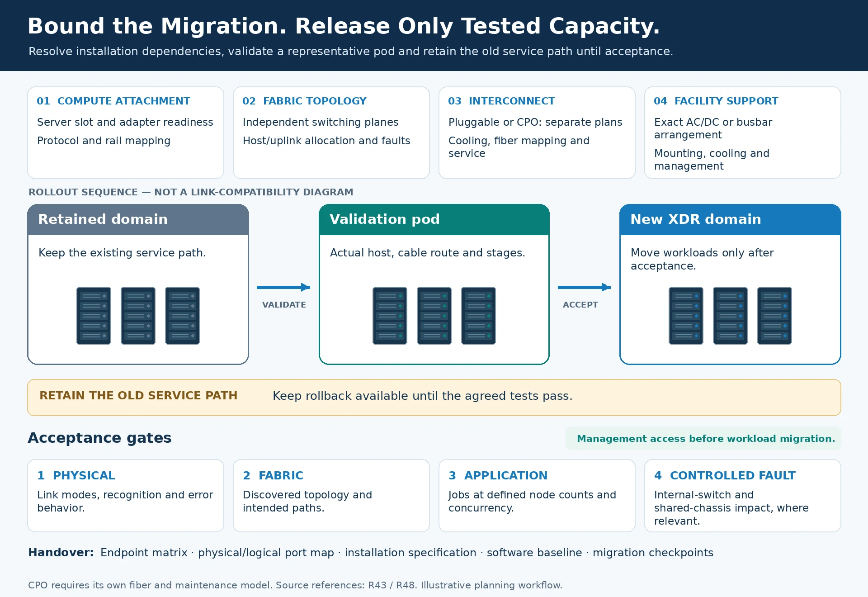
Task: Click the 3 APPLICATION gate title
Action: pyautogui.click(x=498, y=476)
